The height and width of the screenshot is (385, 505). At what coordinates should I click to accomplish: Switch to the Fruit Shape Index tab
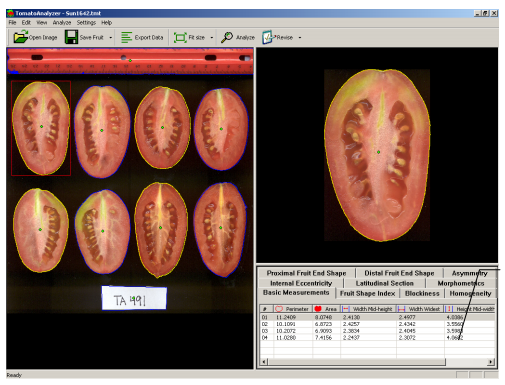(x=367, y=293)
